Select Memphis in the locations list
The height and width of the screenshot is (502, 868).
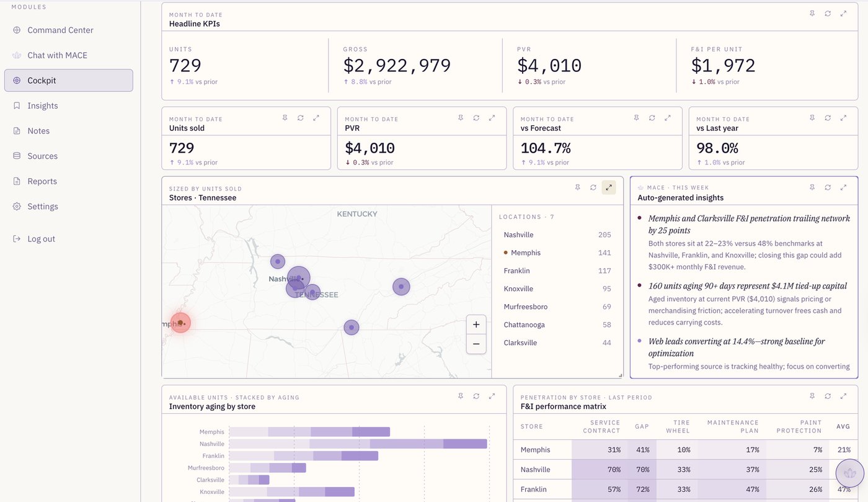[x=557, y=253]
